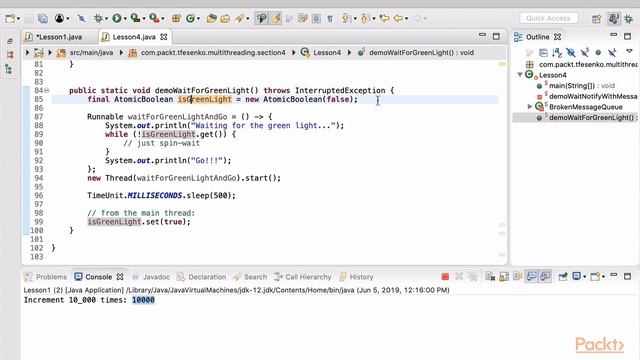Click the Debug bug icon
Viewport: 640px width, 360px height.
(x=98, y=18)
